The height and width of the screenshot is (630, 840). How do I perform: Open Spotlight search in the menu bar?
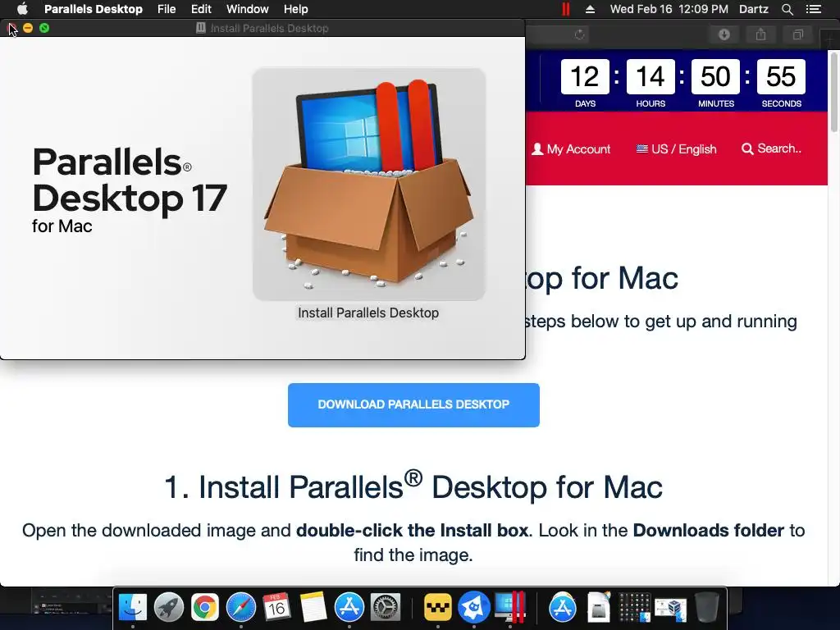point(787,9)
